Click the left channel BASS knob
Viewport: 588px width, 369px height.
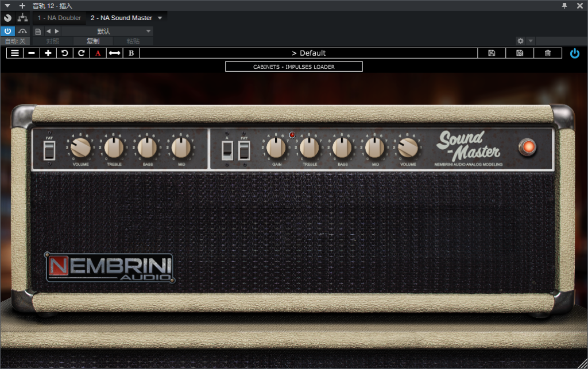pyautogui.click(x=148, y=147)
